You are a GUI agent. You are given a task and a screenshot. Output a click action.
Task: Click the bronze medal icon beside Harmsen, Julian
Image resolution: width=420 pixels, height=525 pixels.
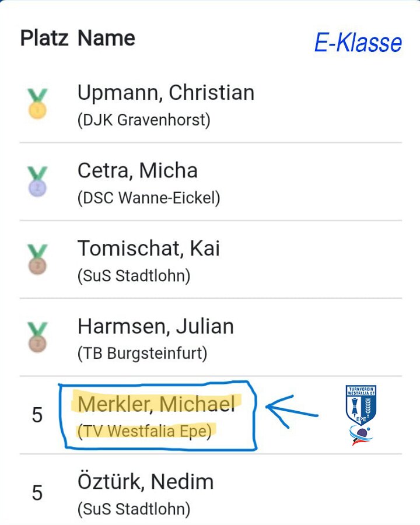pos(37,337)
